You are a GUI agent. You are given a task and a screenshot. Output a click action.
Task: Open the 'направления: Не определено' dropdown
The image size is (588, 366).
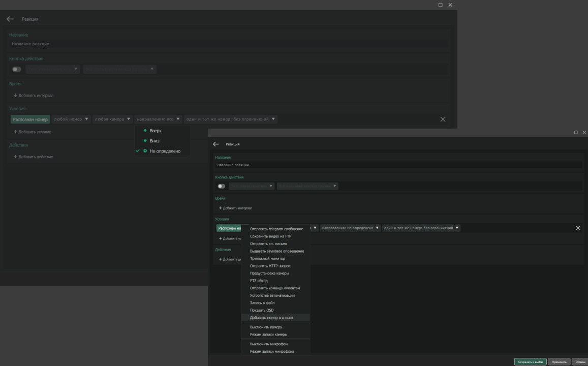[x=350, y=228]
